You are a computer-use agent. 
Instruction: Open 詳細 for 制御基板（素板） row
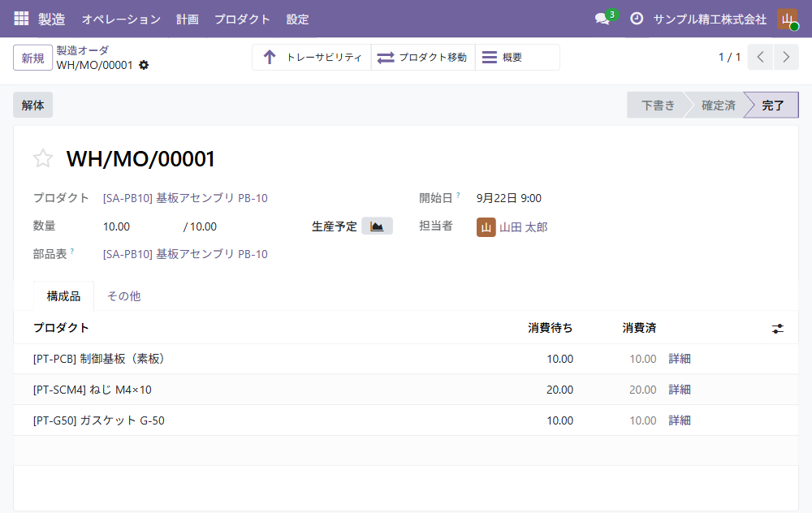click(x=680, y=359)
